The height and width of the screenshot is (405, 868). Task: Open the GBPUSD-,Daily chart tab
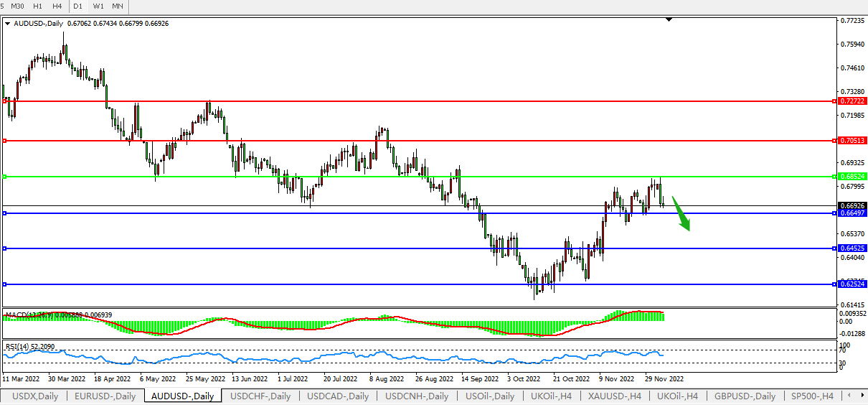click(x=745, y=396)
